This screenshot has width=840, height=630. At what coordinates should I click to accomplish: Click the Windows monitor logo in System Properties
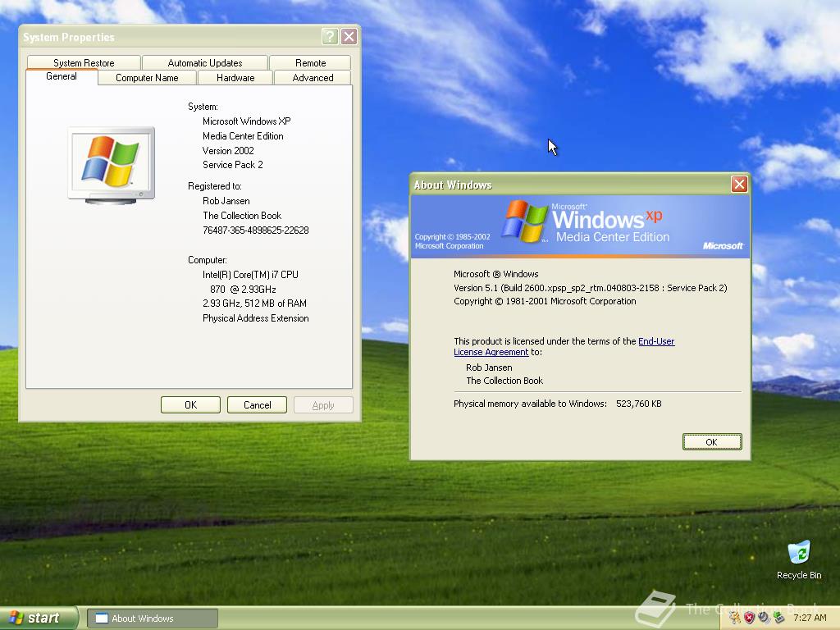click(x=112, y=165)
